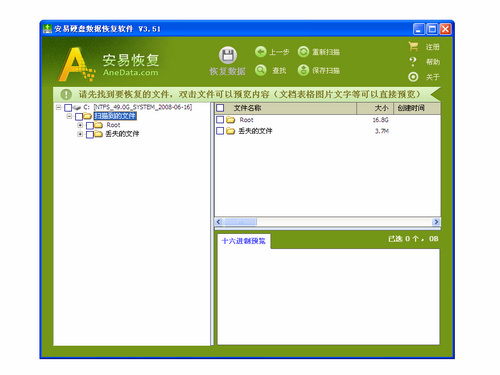Click 丢失的文件 folder icon in left tree
Viewport: 500px width, 375px height.
98,134
